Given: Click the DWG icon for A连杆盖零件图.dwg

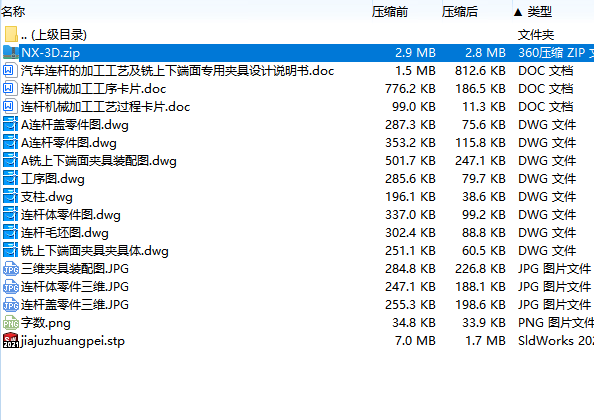Looking at the screenshot, I should [x=10, y=125].
